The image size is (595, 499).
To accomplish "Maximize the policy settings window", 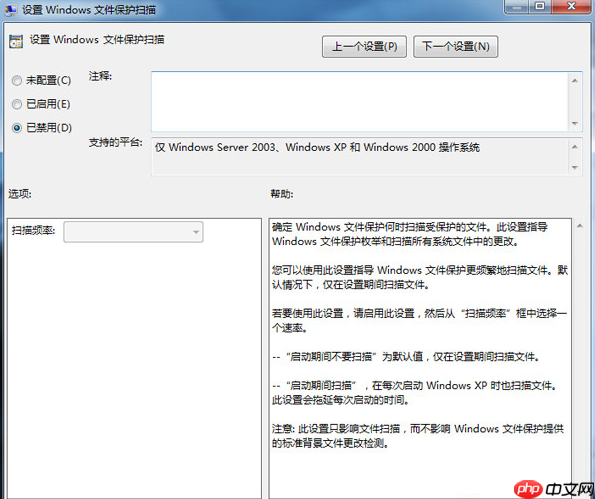I will tap(540, 7).
